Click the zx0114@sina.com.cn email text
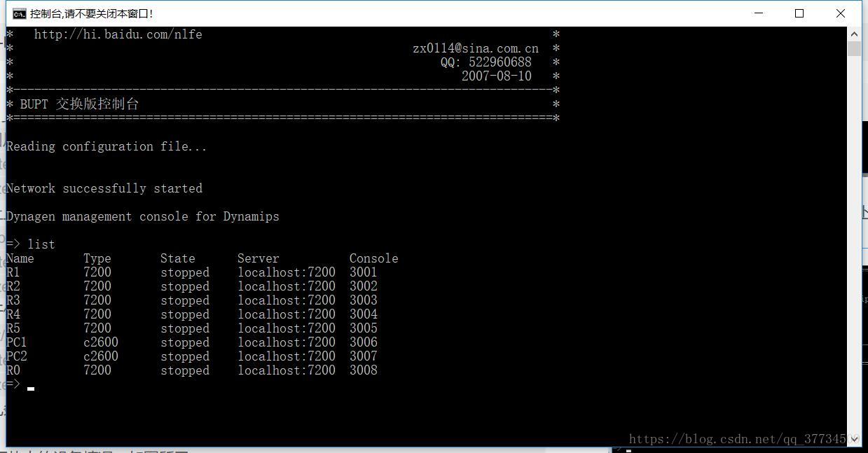 (x=476, y=48)
